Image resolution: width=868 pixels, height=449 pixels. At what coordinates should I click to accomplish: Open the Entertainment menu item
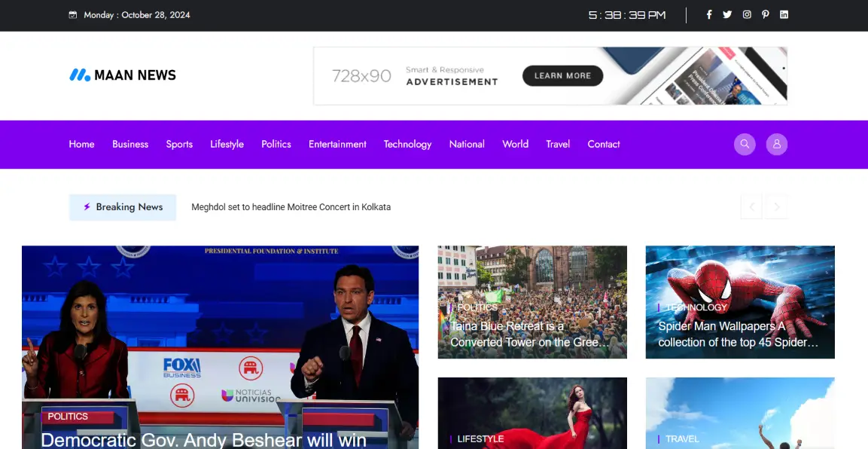pyautogui.click(x=337, y=144)
